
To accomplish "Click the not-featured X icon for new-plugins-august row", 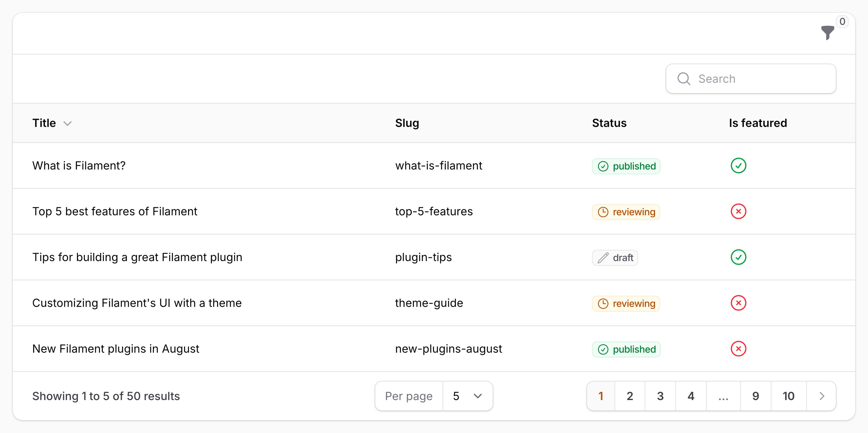I will click(x=738, y=349).
